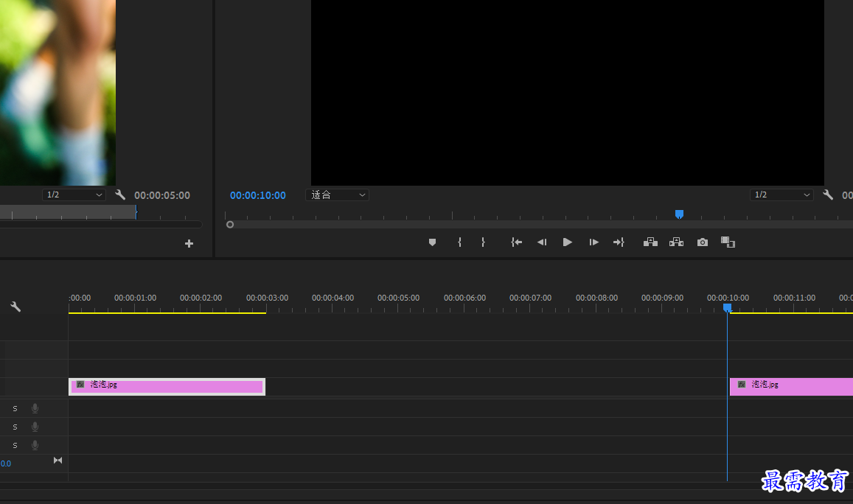Play the sequence in Program monitor

coord(568,242)
